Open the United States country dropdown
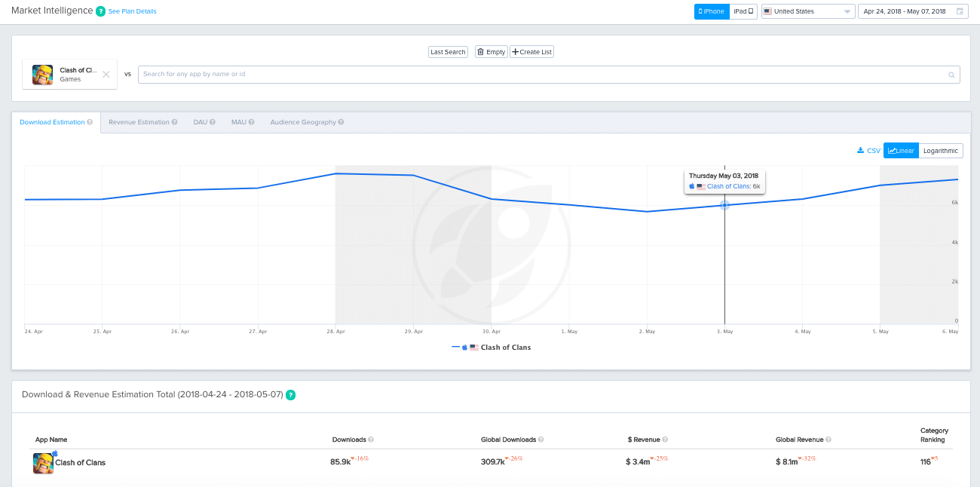Screen dimensions: 980x487 [808, 11]
